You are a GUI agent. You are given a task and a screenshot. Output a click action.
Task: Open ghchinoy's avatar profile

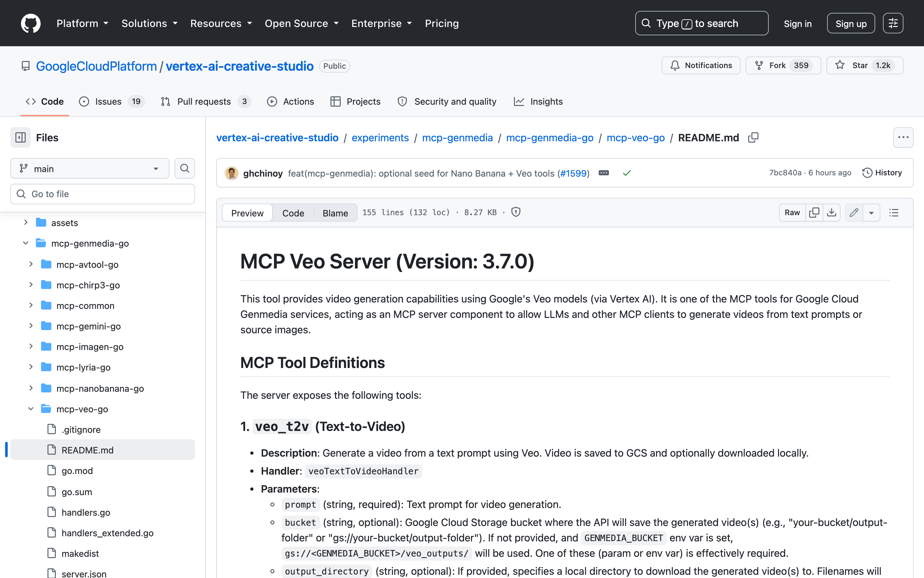tap(231, 173)
